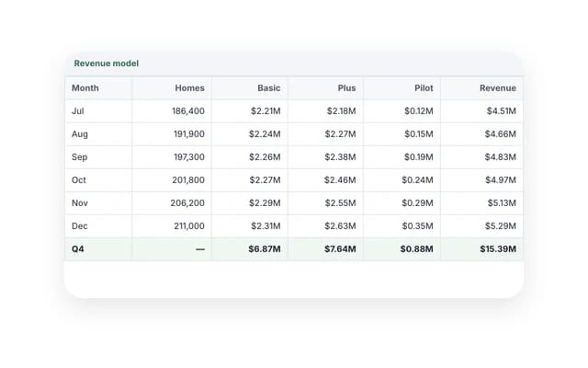This screenshot has width=588, height=368.
Task: Select Revenue value $4.83M
Action: 500,157
